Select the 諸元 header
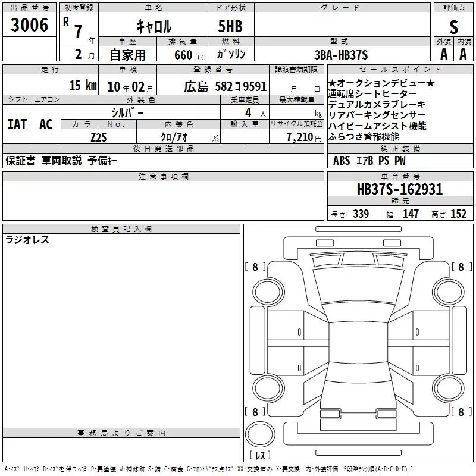The height and width of the screenshot is (476, 476). point(400,201)
